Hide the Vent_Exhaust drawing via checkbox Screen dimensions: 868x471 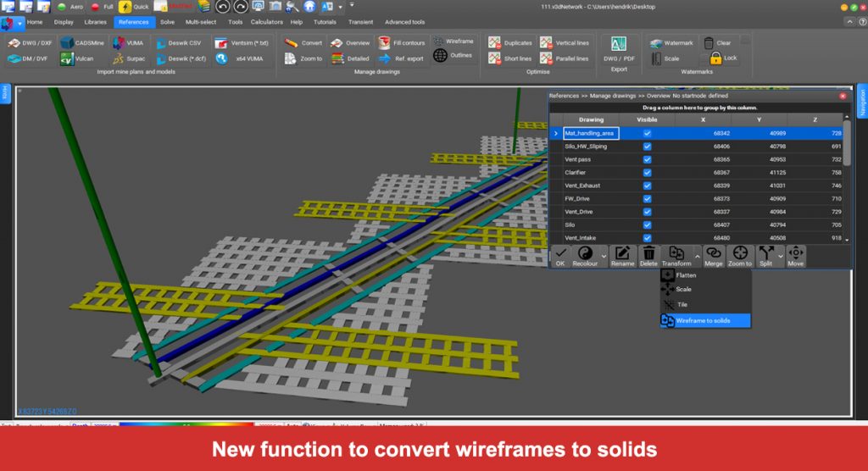(x=648, y=185)
